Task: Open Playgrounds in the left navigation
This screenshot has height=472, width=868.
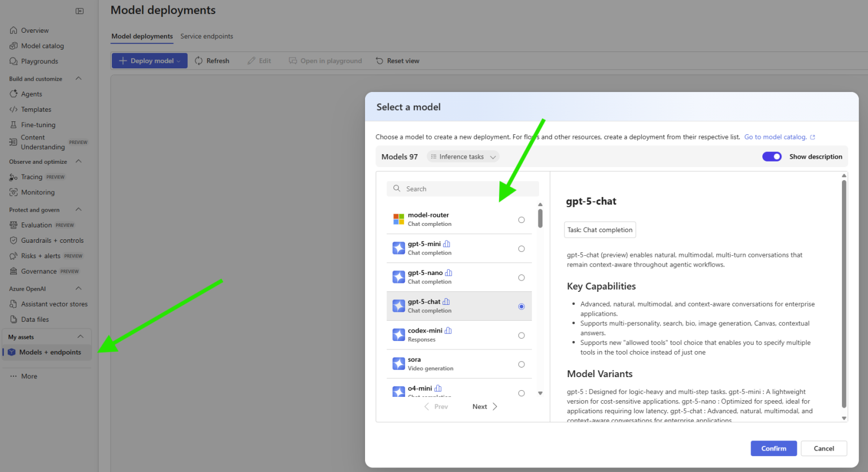Action: 34,61
